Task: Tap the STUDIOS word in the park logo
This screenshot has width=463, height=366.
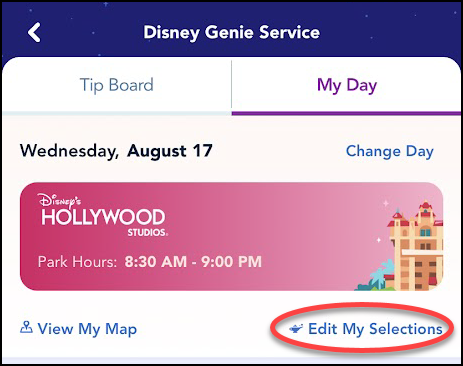Action: 147,232
